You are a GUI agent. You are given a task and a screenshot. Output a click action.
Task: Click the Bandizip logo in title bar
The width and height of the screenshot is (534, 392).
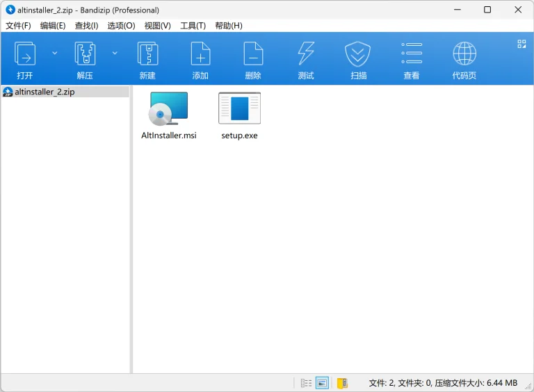tap(10, 10)
